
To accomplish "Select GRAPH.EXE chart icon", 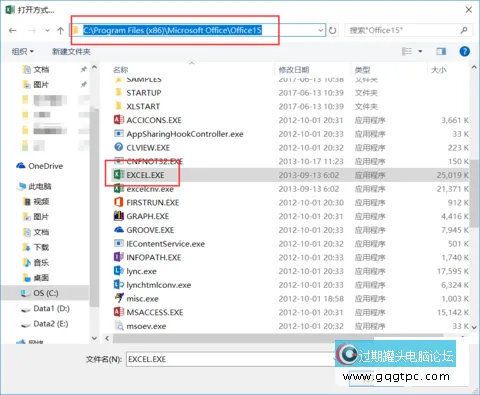I will click(x=119, y=216).
